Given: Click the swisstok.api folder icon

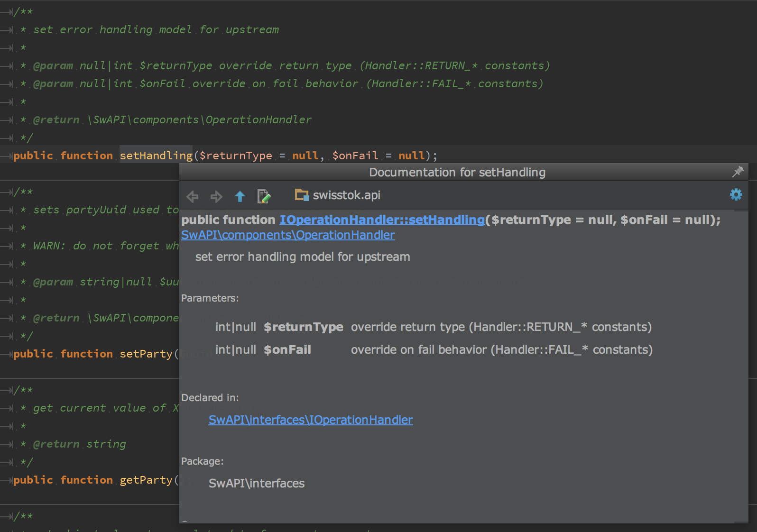Looking at the screenshot, I should click(x=302, y=195).
